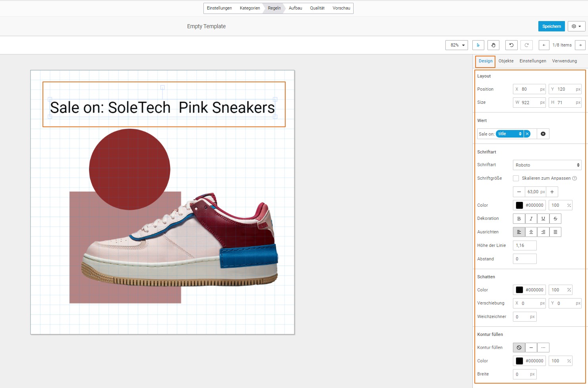Image resolution: width=588 pixels, height=388 pixels.
Task: Edit the width size field
Action: point(529,103)
